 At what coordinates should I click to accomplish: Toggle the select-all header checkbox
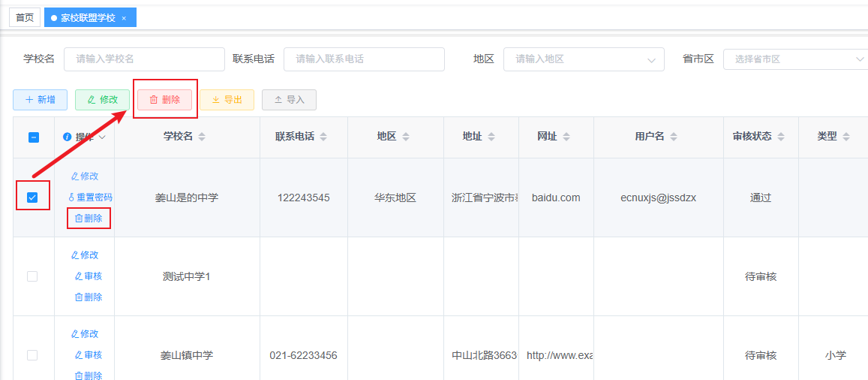tap(34, 137)
